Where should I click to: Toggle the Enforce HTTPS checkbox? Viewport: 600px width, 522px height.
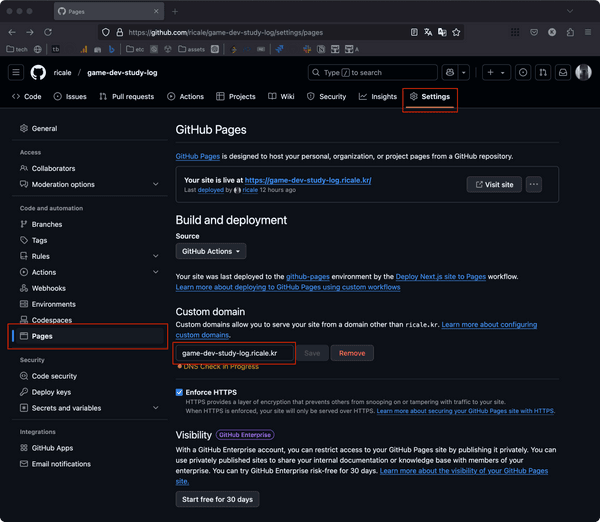coord(179,392)
